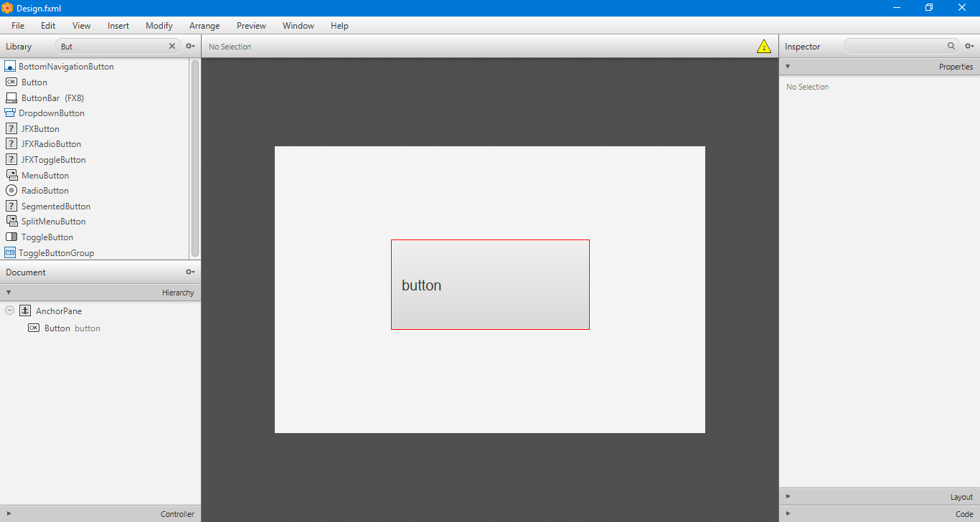Open the Arrange menu
Image resolution: width=980 pixels, height=522 pixels.
pos(204,26)
